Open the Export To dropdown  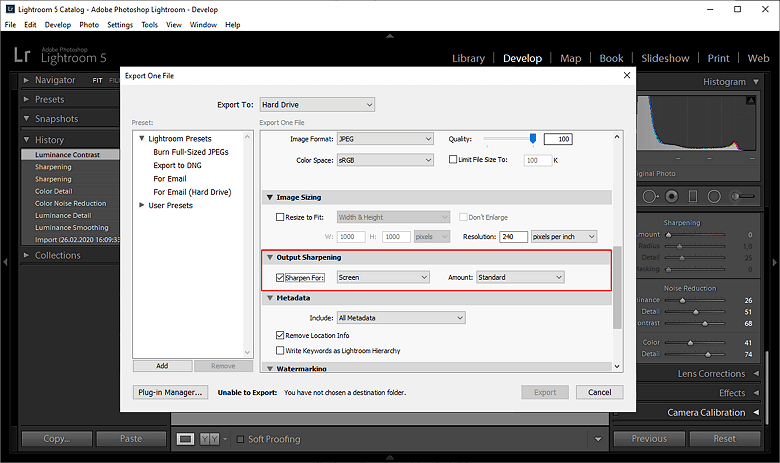click(317, 104)
